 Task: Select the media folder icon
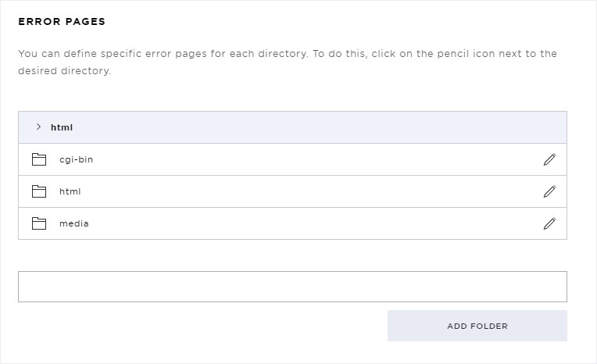coord(39,223)
